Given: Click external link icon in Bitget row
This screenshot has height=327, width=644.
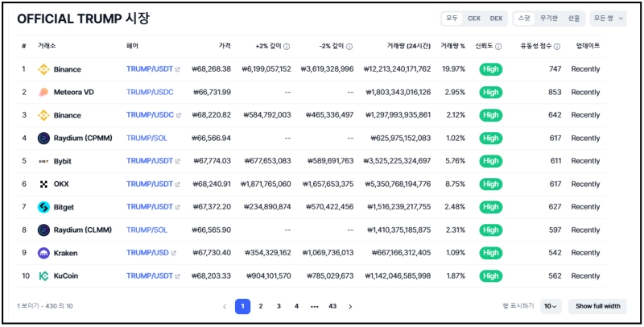Looking at the screenshot, I should pyautogui.click(x=177, y=207).
